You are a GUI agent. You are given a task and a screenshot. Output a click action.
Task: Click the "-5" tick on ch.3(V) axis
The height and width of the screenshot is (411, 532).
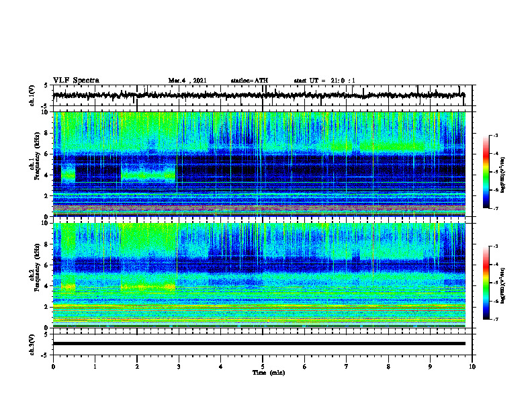pos(44,355)
